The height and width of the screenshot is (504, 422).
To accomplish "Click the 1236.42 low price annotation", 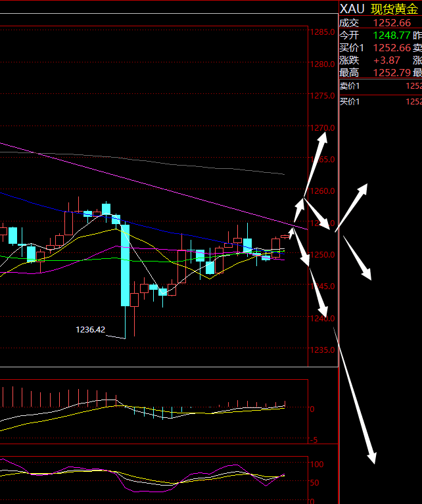I will (91, 329).
